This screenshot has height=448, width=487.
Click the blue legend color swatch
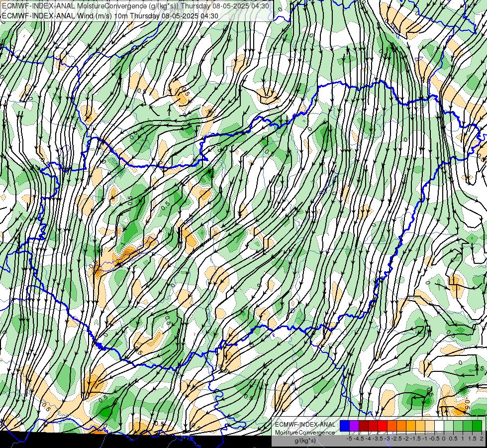[x=345, y=426]
